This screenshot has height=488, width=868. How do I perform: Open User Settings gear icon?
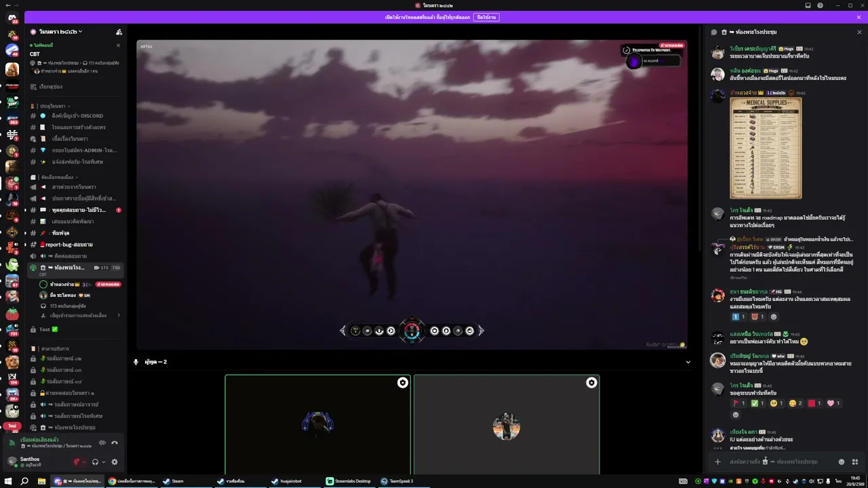click(x=115, y=462)
